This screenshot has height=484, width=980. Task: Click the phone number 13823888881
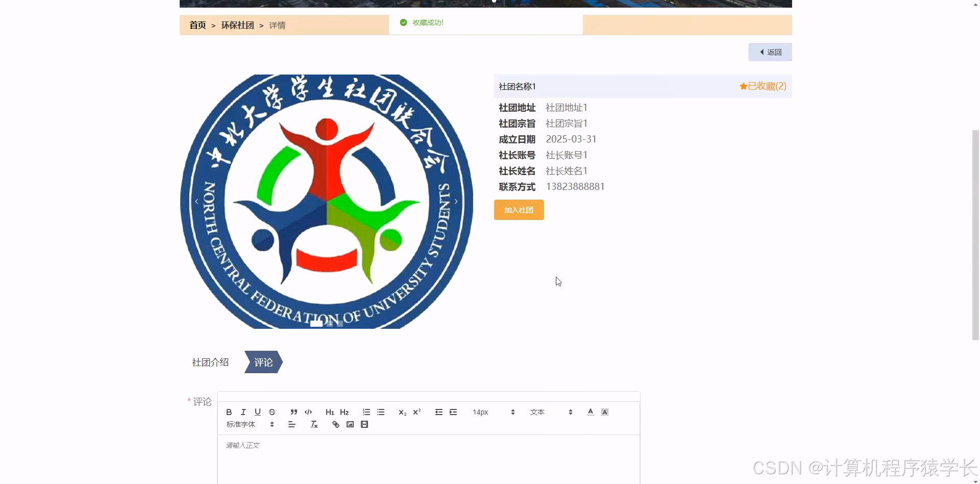575,186
